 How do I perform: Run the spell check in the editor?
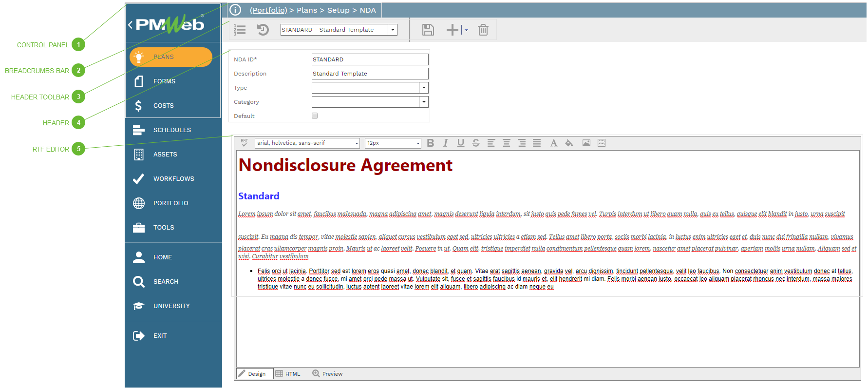245,143
